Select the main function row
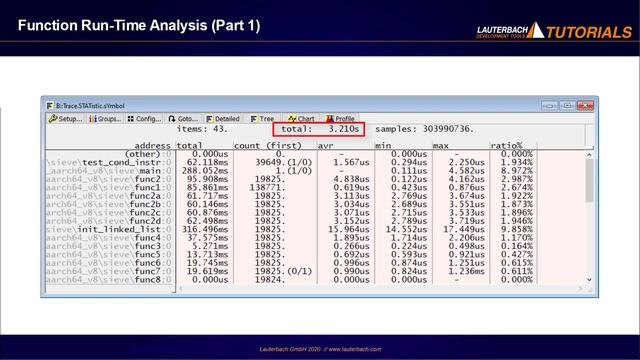 pyautogui.click(x=290, y=171)
